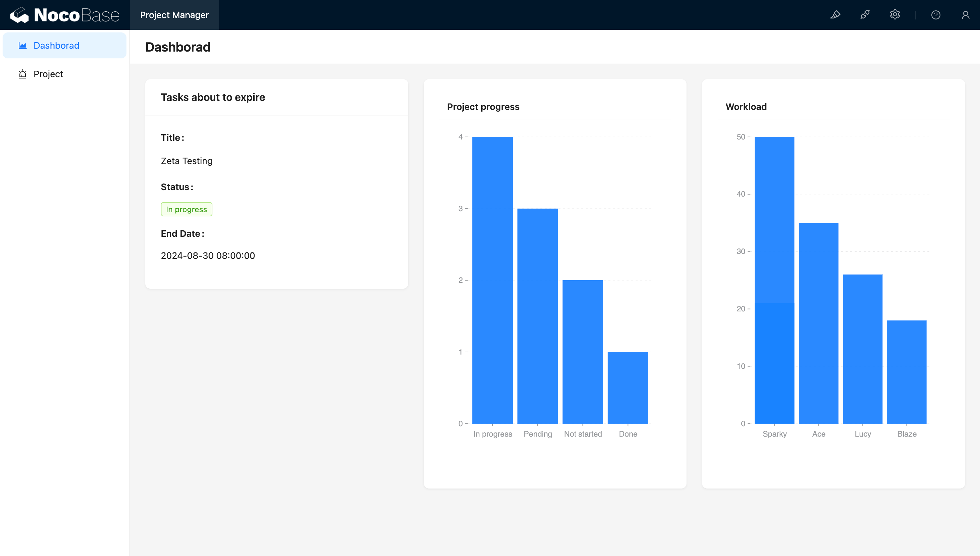Click the Project progress chart title

coord(483,106)
